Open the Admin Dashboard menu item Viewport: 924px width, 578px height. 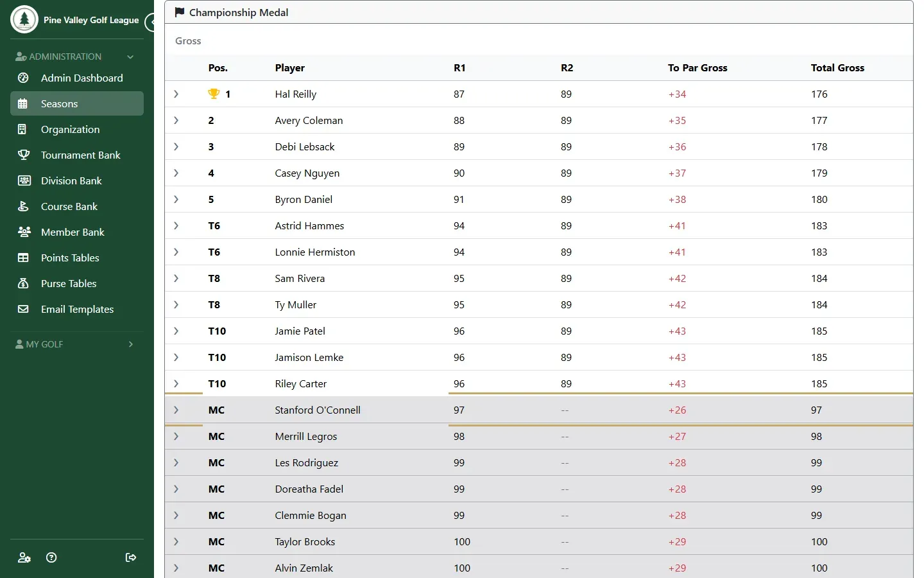[77, 78]
